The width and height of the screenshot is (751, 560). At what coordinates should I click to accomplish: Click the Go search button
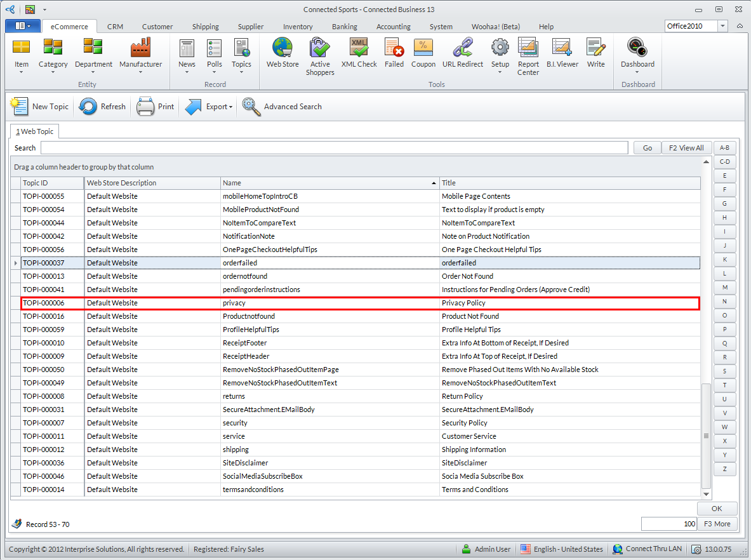point(647,148)
